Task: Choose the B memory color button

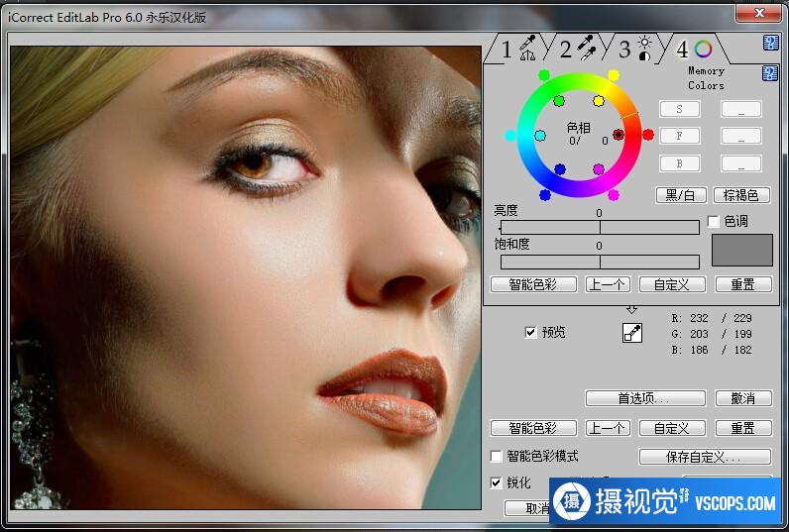Action: pyautogui.click(x=679, y=163)
